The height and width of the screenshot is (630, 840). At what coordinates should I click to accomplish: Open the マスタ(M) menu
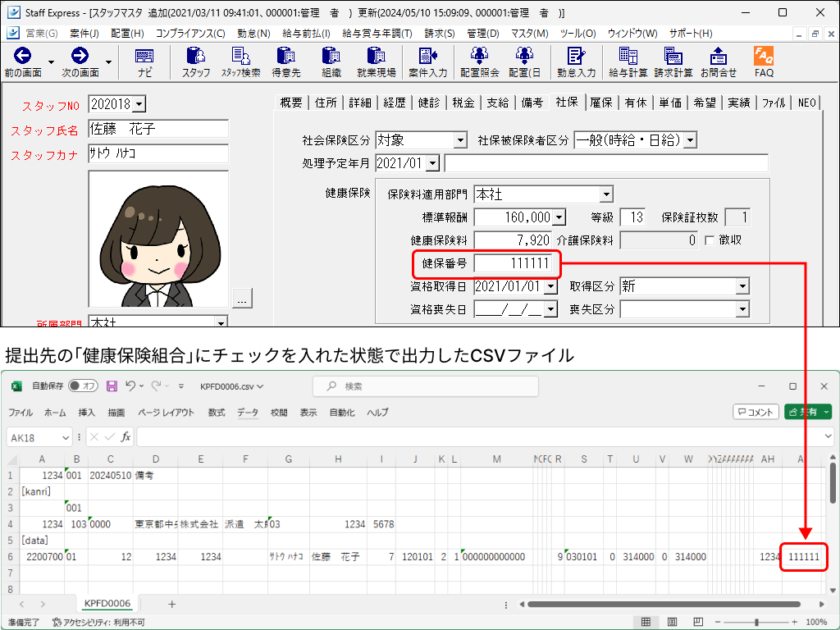[529, 33]
